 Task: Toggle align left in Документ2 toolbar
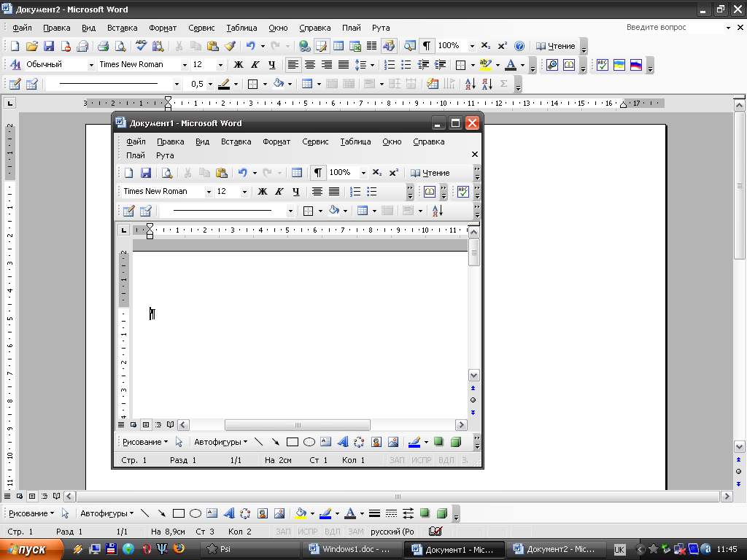(293, 65)
